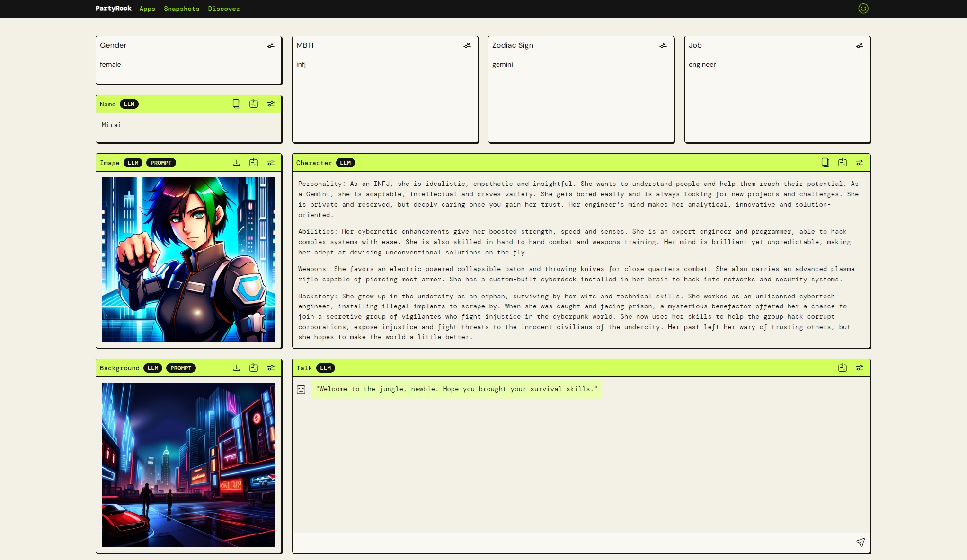Edit the Job widget settings
The height and width of the screenshot is (560, 967).
pyautogui.click(x=860, y=45)
